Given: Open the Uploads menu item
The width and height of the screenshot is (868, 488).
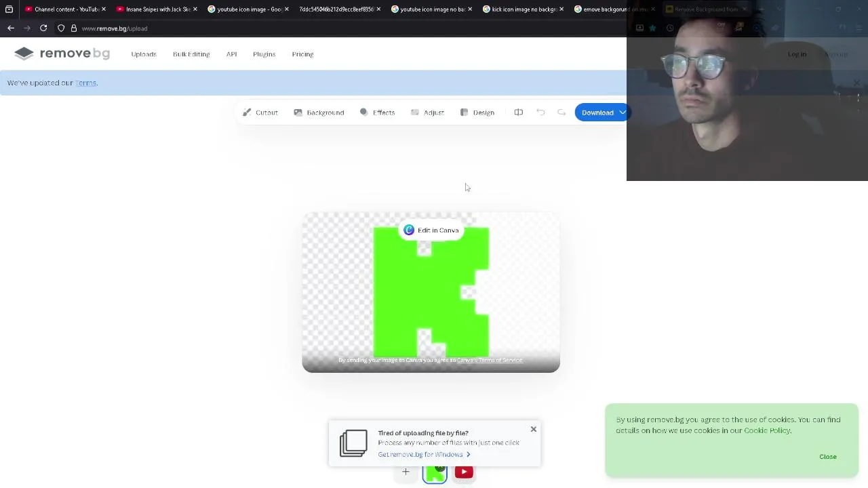Looking at the screenshot, I should tap(144, 54).
